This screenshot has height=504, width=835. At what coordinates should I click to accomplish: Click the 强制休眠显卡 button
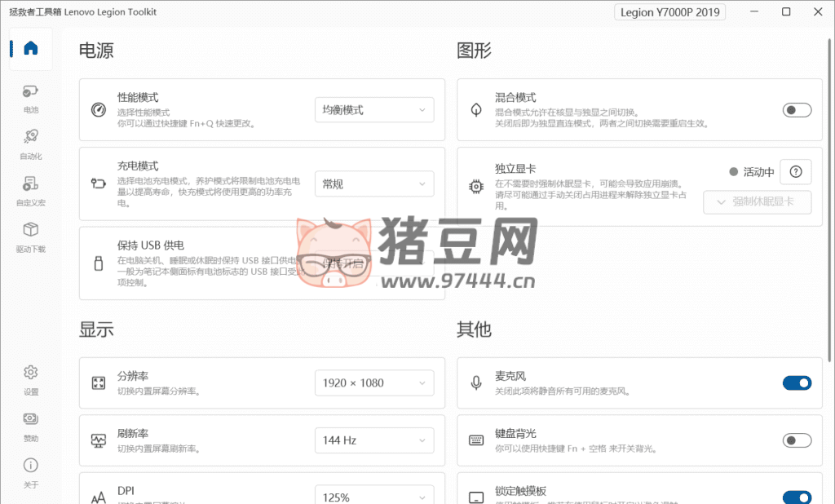point(757,202)
